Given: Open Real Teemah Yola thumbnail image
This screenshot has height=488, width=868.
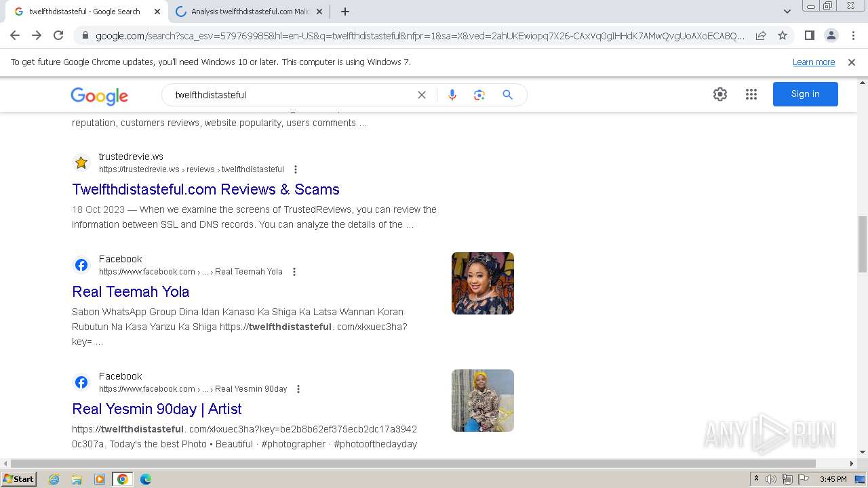Looking at the screenshot, I should [x=483, y=283].
